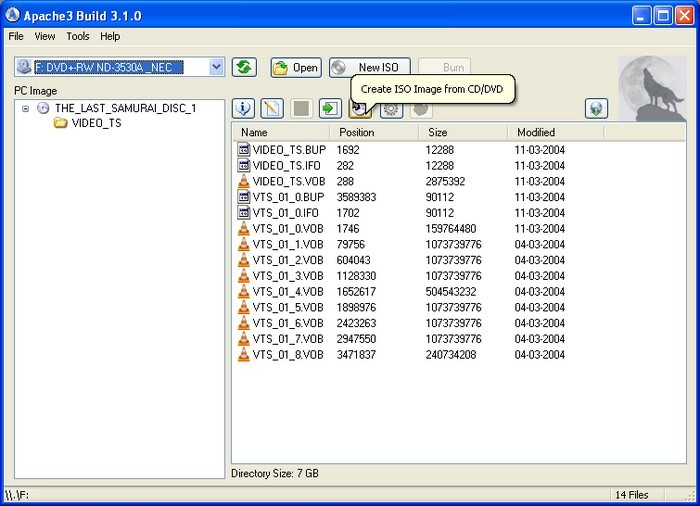This screenshot has height=506, width=700.
Task: Click the green arrow extract icon
Action: point(330,109)
